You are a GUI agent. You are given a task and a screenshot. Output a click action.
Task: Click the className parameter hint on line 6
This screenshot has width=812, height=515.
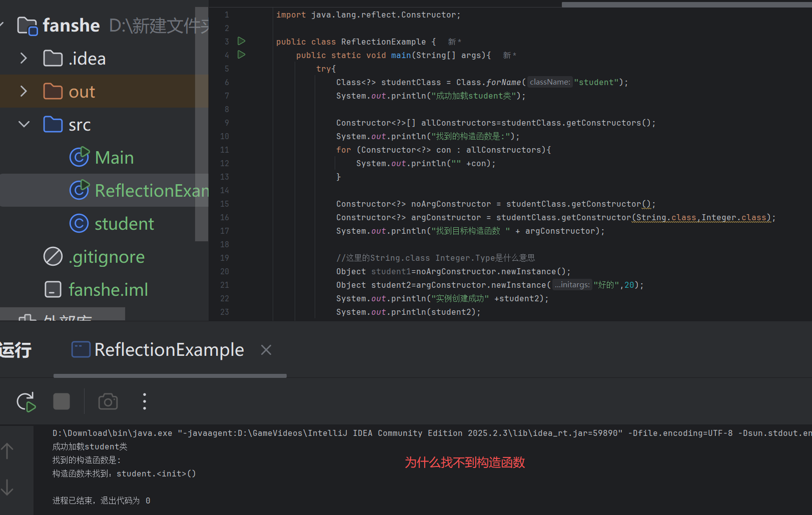pos(550,82)
